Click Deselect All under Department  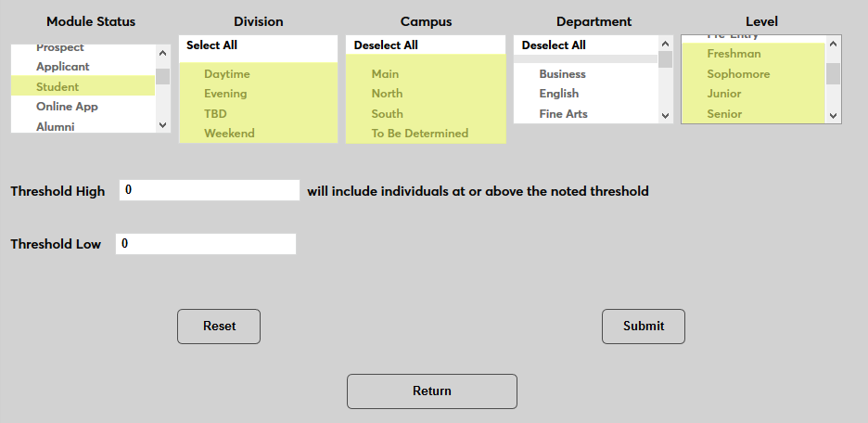pos(554,45)
